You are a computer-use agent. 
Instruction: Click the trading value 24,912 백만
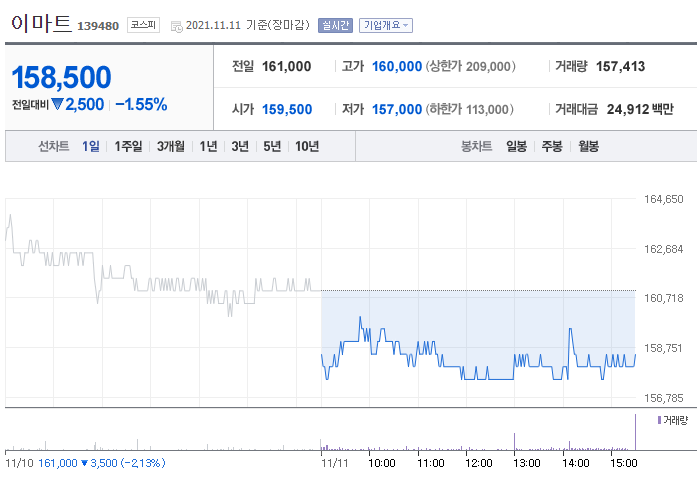coord(640,109)
